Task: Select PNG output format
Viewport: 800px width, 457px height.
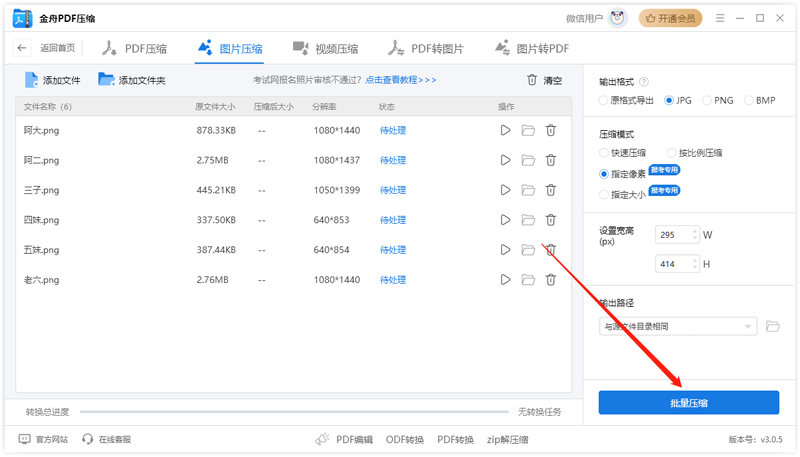Action: click(x=718, y=100)
